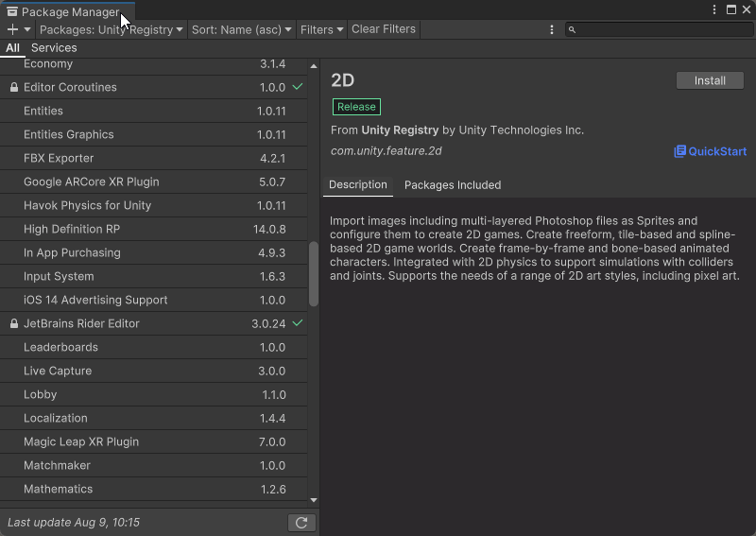Click the search magnifier icon
Screen dimensions: 756x536
tap(572, 30)
